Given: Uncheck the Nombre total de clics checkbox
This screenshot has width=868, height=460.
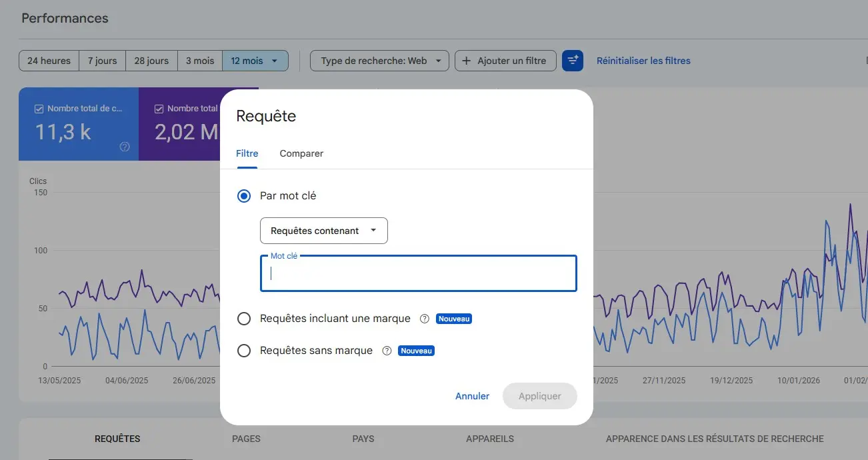Looking at the screenshot, I should click(x=39, y=108).
